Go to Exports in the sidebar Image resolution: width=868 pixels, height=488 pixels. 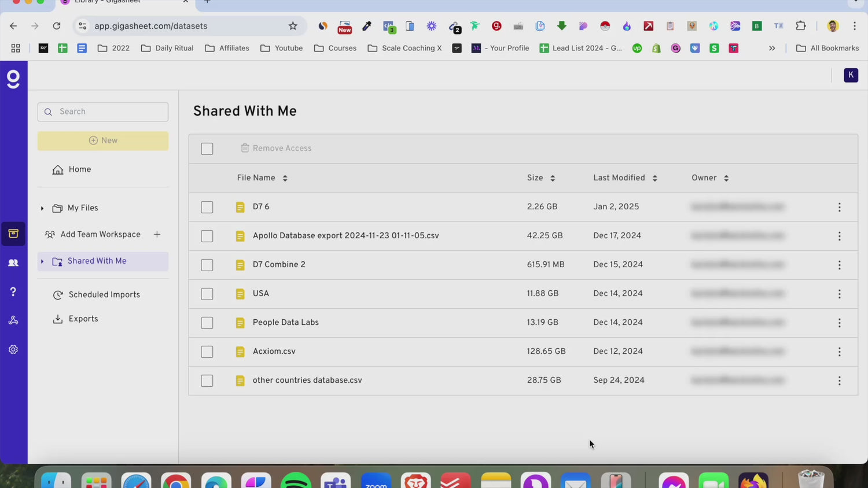(x=83, y=319)
